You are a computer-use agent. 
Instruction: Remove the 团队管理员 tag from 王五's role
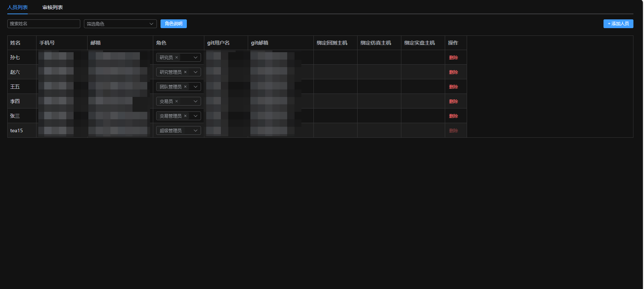(x=185, y=87)
